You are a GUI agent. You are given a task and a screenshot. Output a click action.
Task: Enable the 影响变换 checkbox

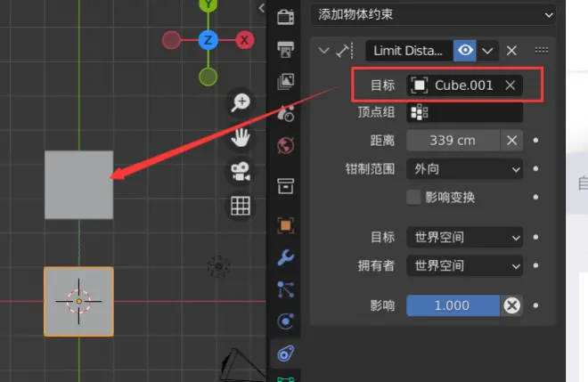click(413, 197)
